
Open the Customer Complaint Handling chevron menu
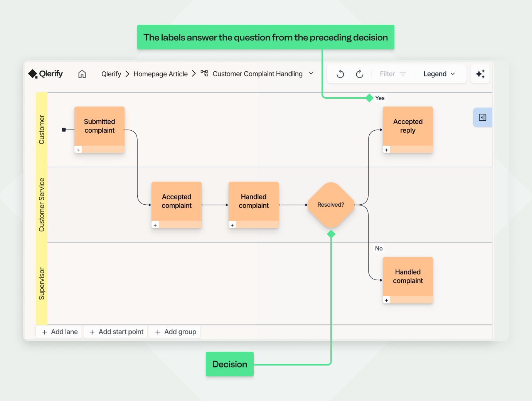pyautogui.click(x=311, y=73)
